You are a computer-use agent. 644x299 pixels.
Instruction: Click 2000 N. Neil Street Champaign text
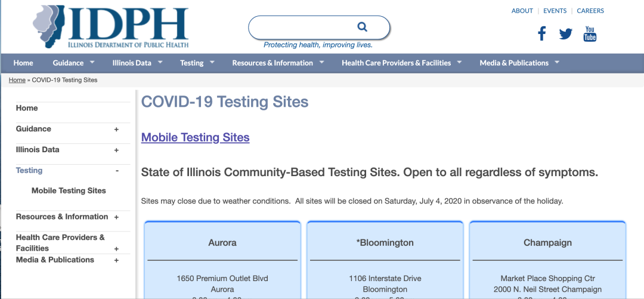(x=547, y=289)
